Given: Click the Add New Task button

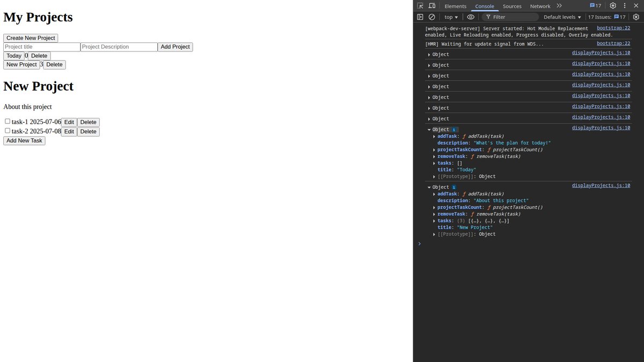Looking at the screenshot, I should [24, 141].
